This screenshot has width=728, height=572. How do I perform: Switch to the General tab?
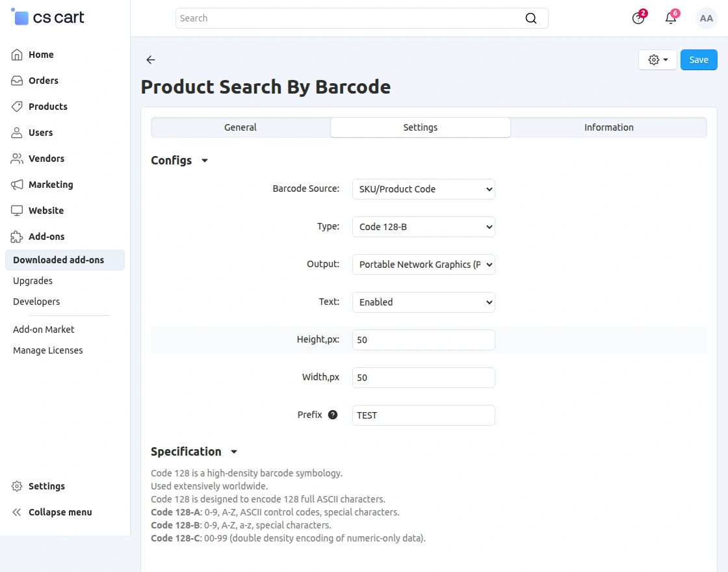coord(240,127)
